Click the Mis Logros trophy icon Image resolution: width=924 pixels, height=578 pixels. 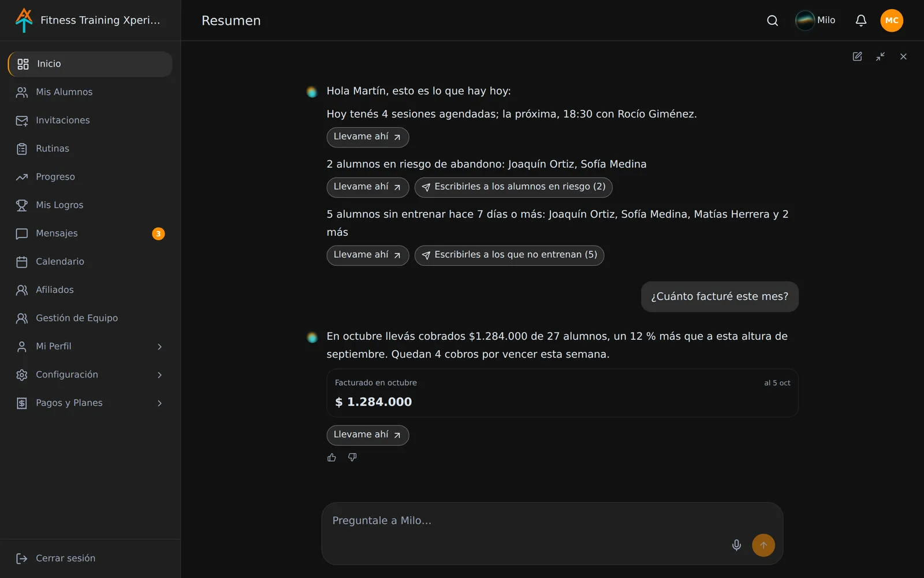(22, 205)
